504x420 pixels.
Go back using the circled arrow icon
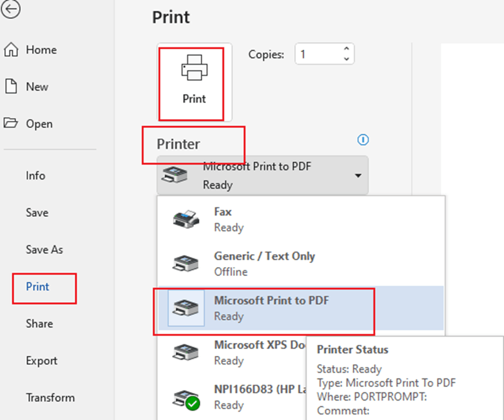click(x=10, y=9)
